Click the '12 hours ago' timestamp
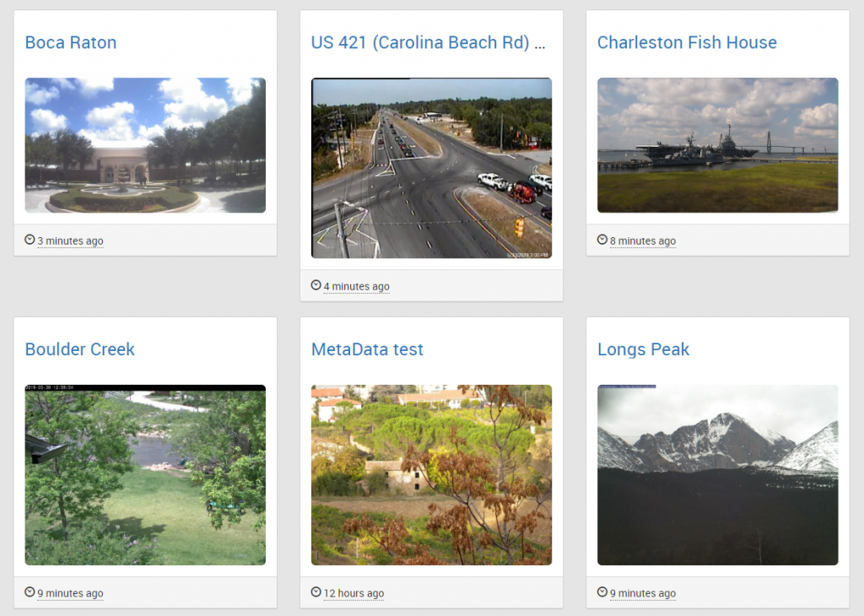Screen dimensions: 864x616 coord(354,593)
